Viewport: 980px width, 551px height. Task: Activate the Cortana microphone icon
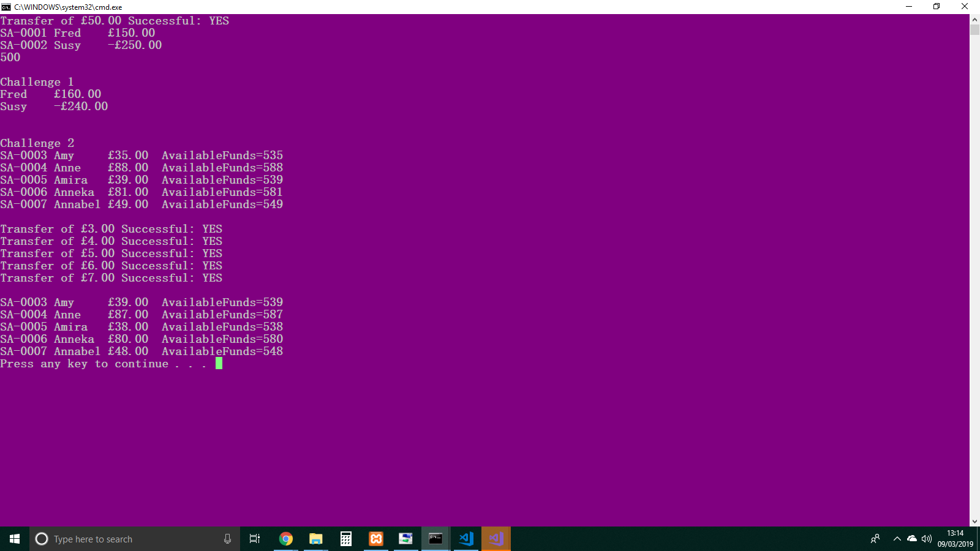click(227, 539)
